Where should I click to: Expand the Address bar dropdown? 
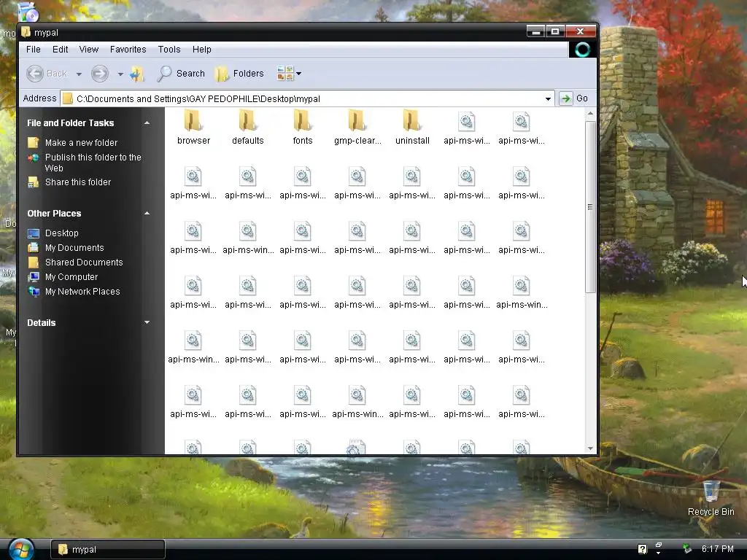[x=548, y=98]
